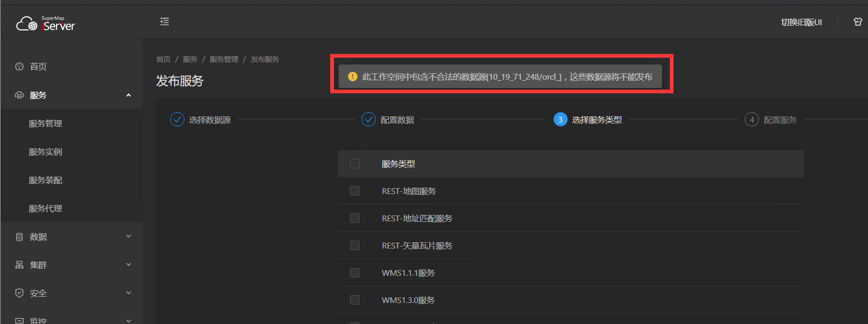Click the 服务类型 column header
Image resolution: width=868 pixels, height=324 pixels.
398,164
